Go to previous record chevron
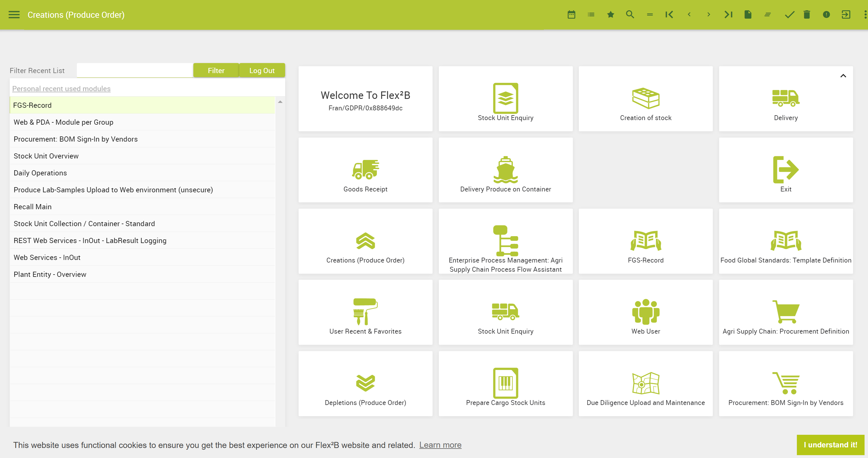The width and height of the screenshot is (868, 458). tap(689, 15)
